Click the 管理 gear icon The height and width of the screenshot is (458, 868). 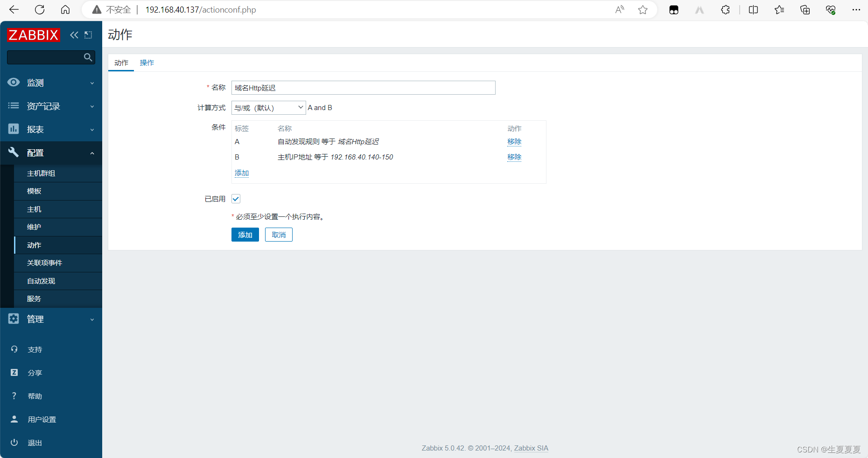click(14, 319)
